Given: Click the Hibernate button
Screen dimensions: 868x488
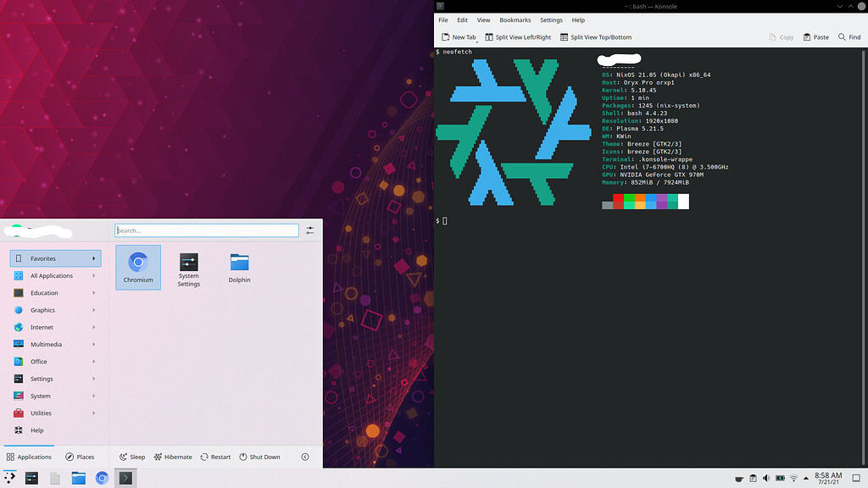Looking at the screenshot, I should [173, 457].
